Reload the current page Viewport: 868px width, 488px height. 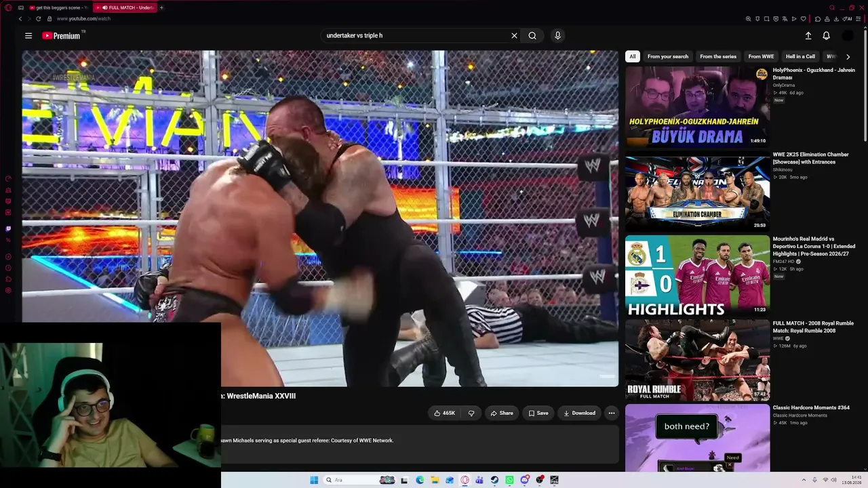click(x=38, y=19)
